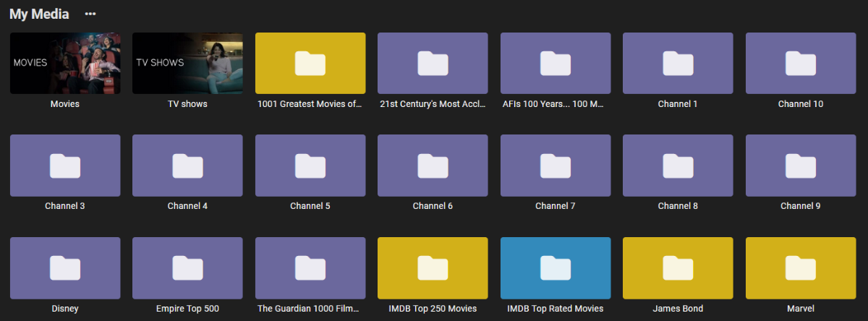Click the "Channel 1" label text
This screenshot has width=868, height=321.
pos(678,104)
